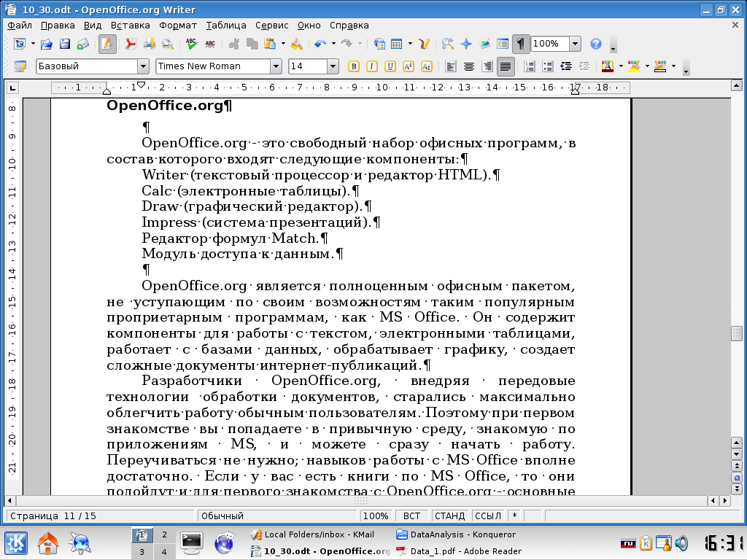Open the 100% zoom dropdown
This screenshot has width=747, height=560.
pos(575,44)
